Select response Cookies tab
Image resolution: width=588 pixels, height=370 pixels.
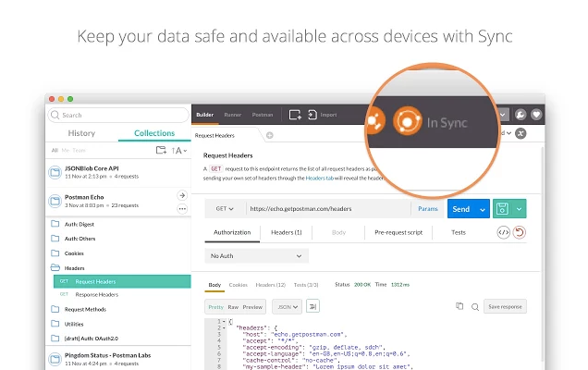click(x=239, y=285)
